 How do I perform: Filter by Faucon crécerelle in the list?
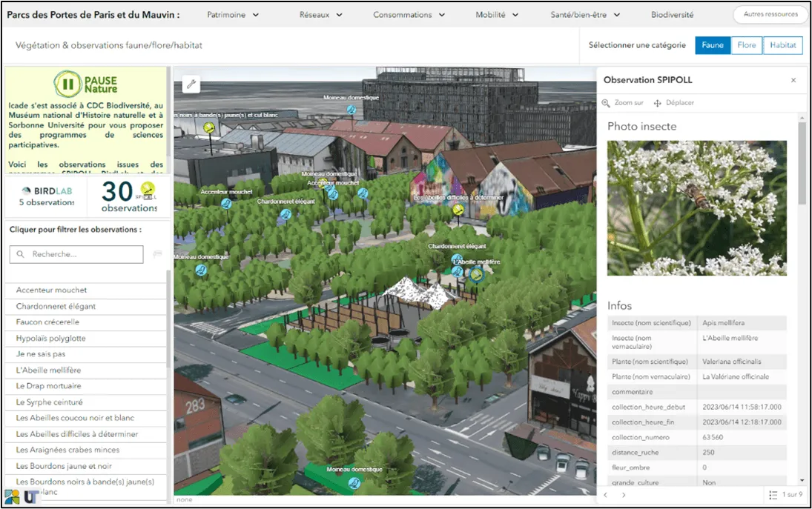coord(47,322)
